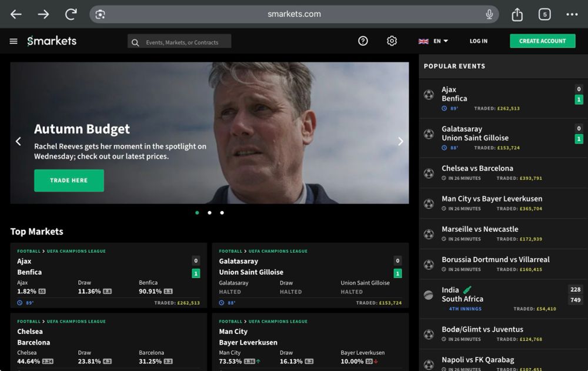Viewport: 588px width, 371px height.
Task: Click football icon beside Marseille vs Newcastle
Action: click(429, 234)
